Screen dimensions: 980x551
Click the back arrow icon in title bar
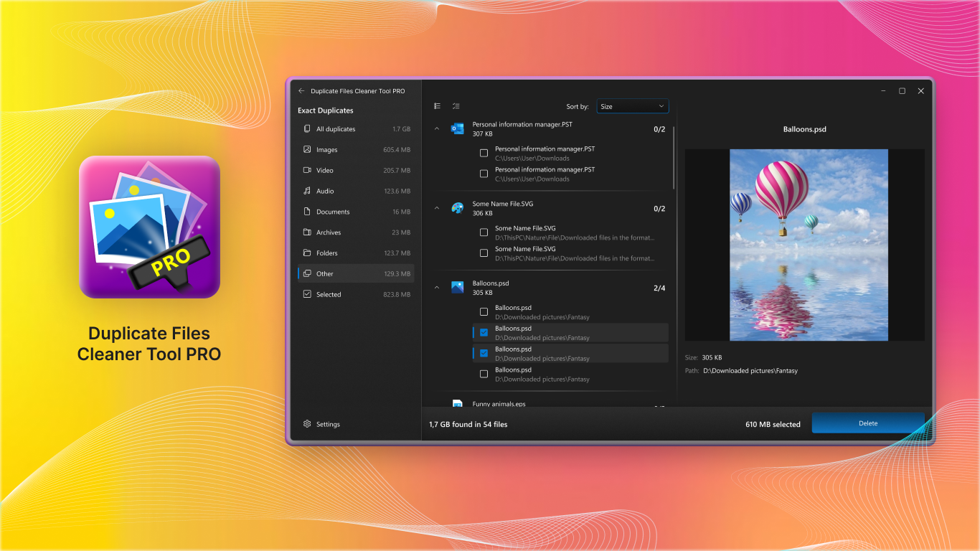(x=301, y=91)
